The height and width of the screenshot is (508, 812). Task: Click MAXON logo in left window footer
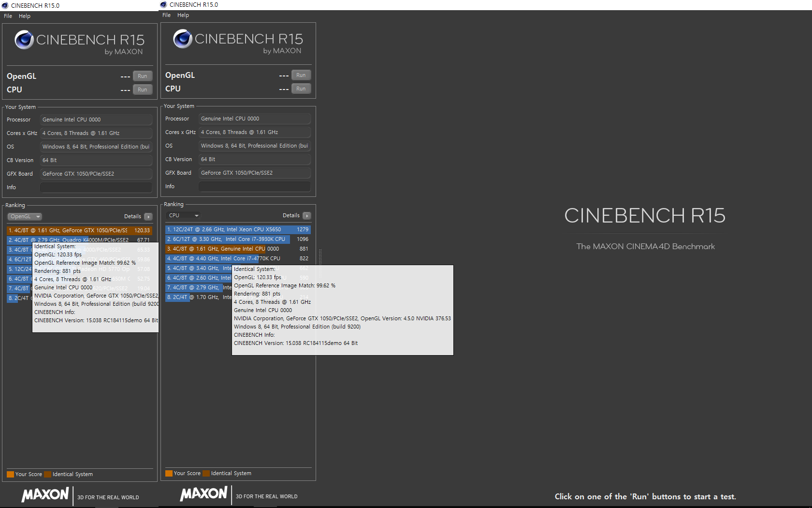click(x=45, y=494)
